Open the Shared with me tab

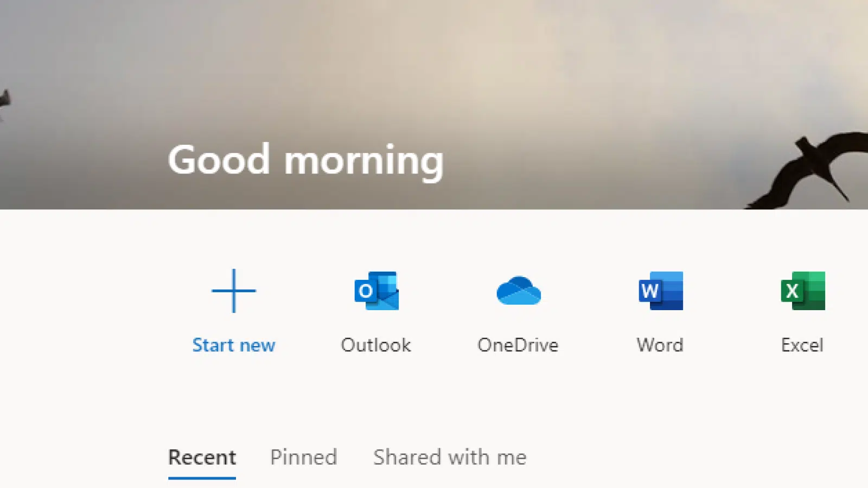(449, 457)
